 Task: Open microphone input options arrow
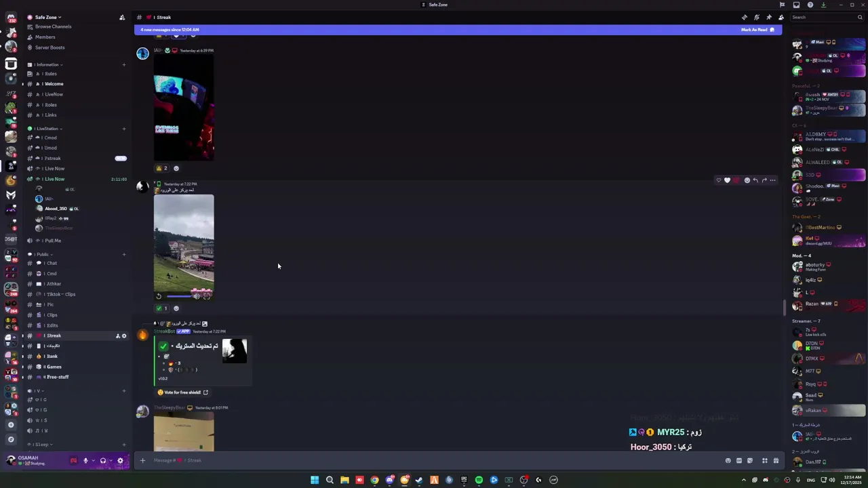pos(92,461)
